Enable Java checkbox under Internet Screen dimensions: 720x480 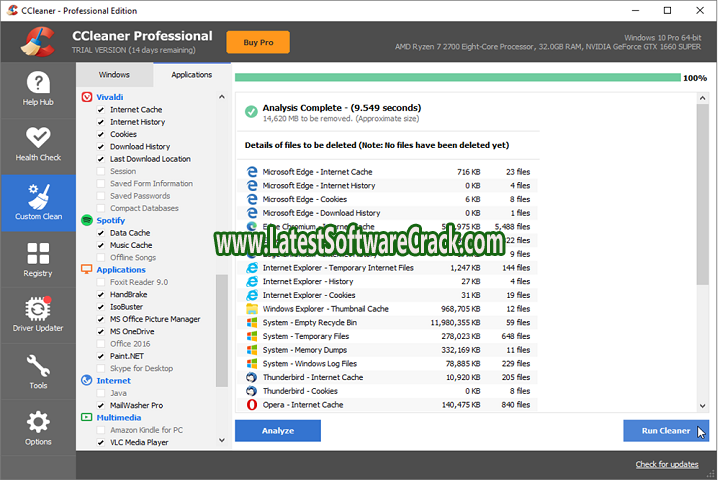point(101,393)
